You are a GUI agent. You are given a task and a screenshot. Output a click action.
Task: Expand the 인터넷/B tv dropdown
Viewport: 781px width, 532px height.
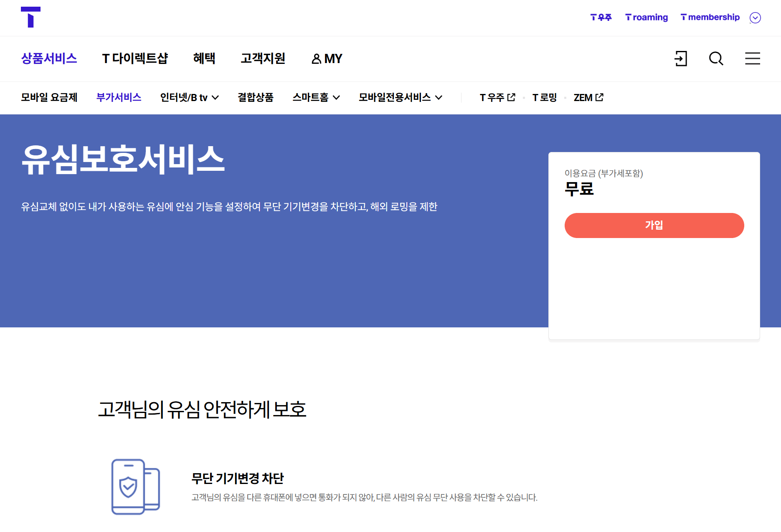[x=216, y=97]
